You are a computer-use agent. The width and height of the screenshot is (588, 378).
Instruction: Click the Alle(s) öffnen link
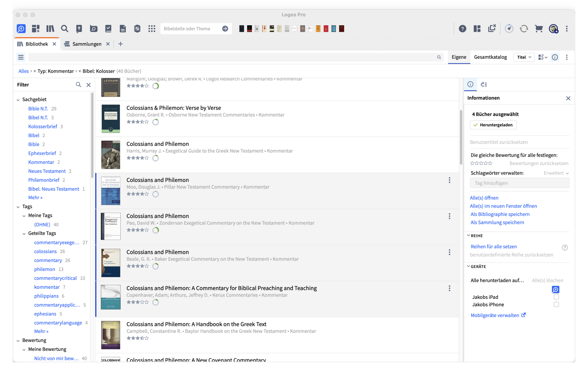(484, 198)
